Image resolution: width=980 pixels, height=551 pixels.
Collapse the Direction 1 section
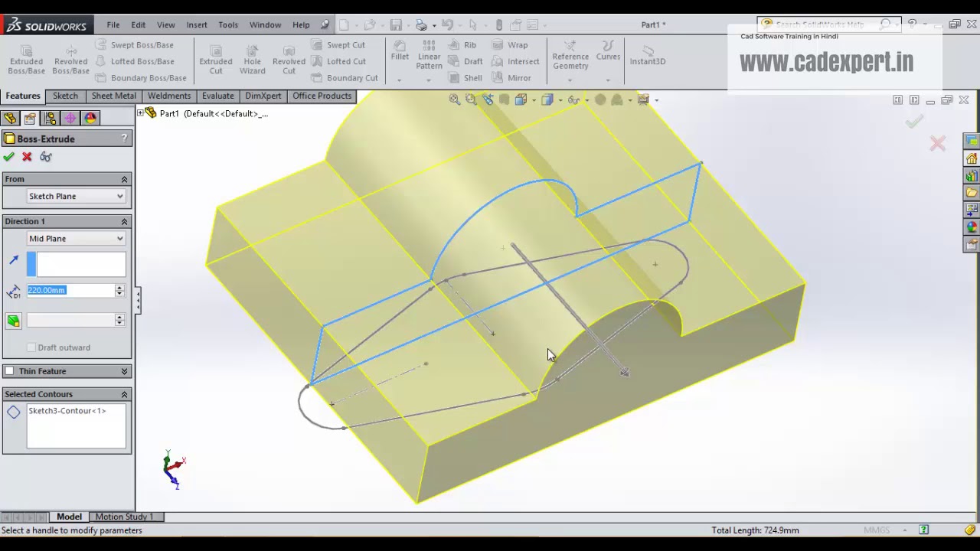pos(124,221)
